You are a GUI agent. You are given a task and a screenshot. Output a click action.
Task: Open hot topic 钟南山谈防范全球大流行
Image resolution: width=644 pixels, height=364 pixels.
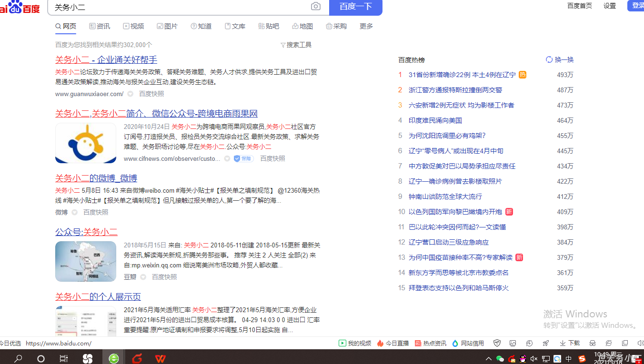coord(445,197)
